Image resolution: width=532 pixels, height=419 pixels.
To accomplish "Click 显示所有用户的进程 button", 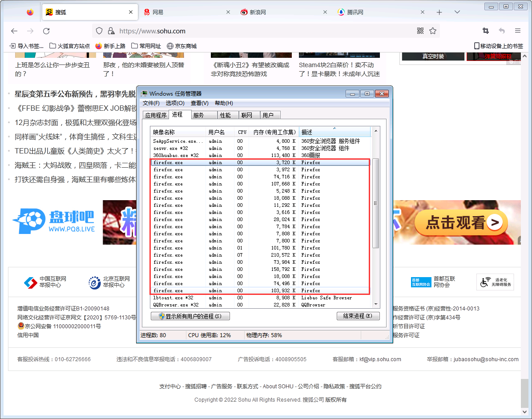I will point(190,316).
